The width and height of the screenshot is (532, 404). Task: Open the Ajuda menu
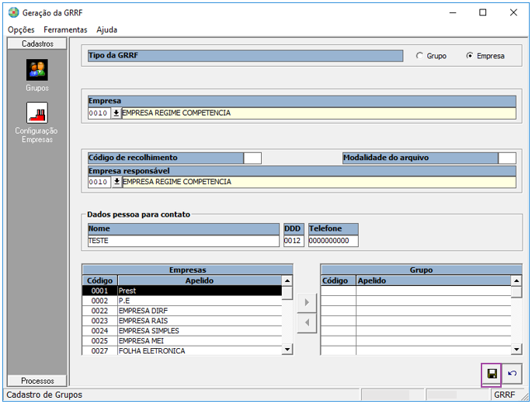click(x=107, y=30)
